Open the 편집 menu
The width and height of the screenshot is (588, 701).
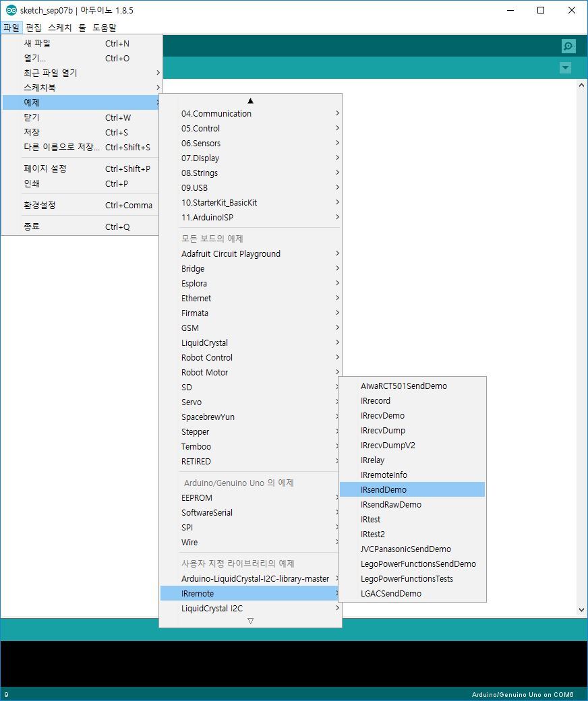click(x=34, y=27)
